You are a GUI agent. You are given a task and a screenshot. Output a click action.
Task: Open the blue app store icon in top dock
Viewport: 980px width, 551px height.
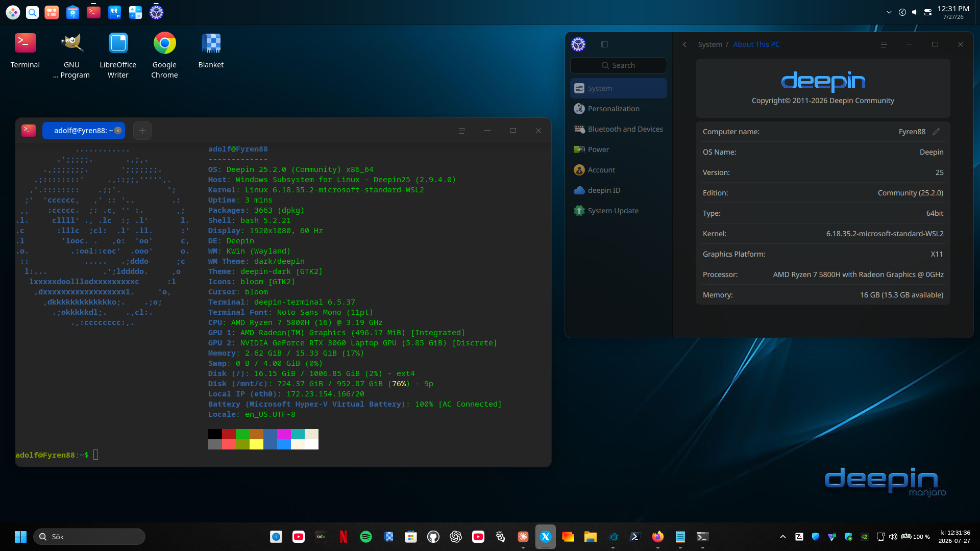73,12
